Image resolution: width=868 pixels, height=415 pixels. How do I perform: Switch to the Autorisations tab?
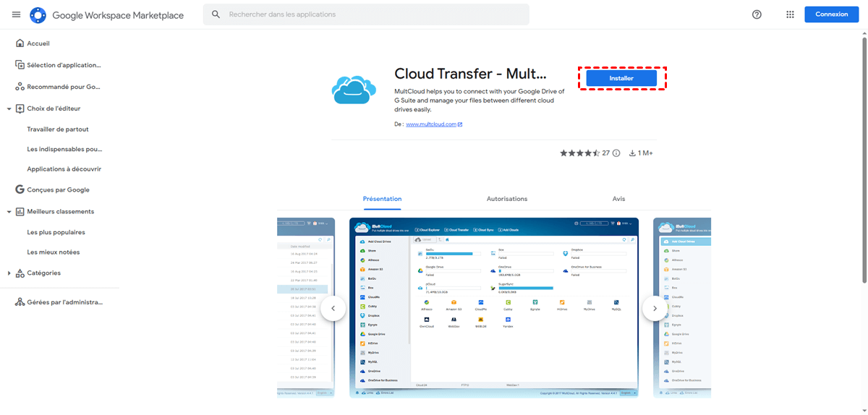(x=507, y=199)
